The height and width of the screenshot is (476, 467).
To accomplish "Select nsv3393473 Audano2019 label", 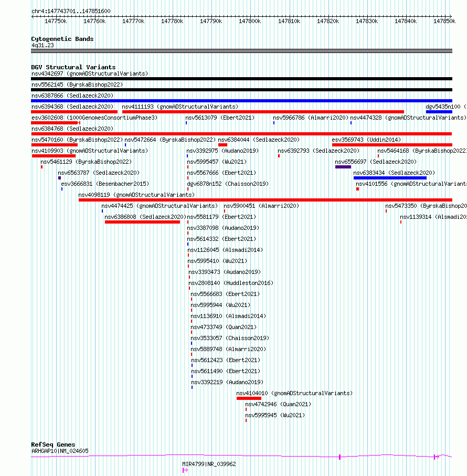I will pos(225,272).
